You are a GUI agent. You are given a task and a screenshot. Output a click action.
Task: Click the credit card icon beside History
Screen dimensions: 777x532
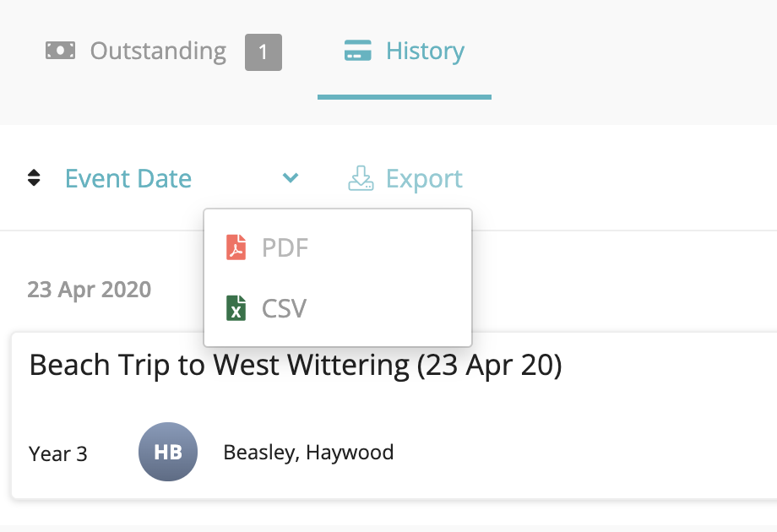[x=358, y=51]
